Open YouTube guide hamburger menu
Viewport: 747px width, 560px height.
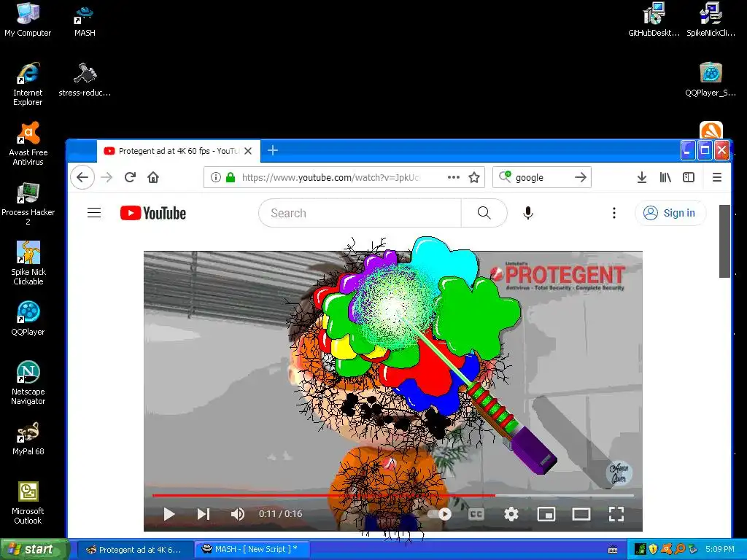[x=94, y=213]
